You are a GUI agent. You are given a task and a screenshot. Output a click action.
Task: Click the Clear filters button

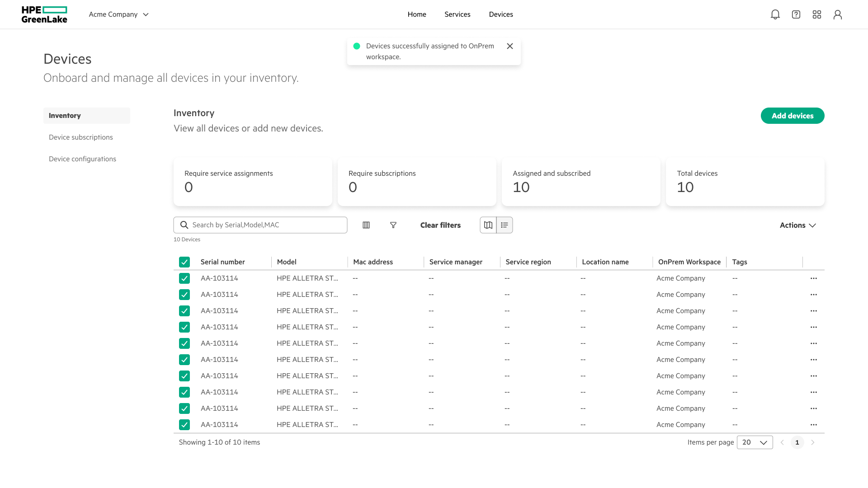tap(440, 225)
